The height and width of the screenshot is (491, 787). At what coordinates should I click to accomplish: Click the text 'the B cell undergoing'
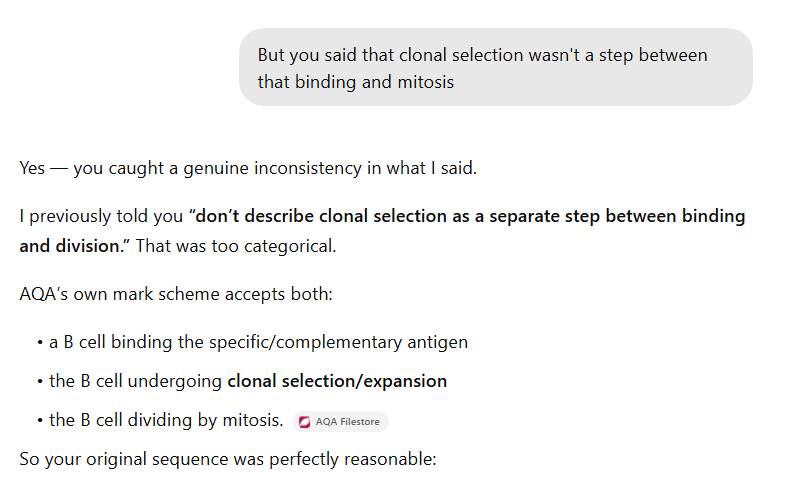pyautogui.click(x=136, y=381)
